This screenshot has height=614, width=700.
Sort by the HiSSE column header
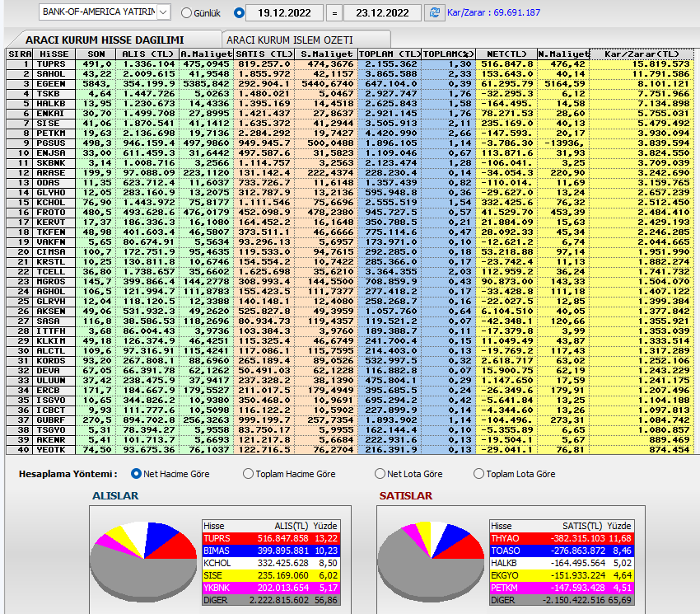pos(54,54)
